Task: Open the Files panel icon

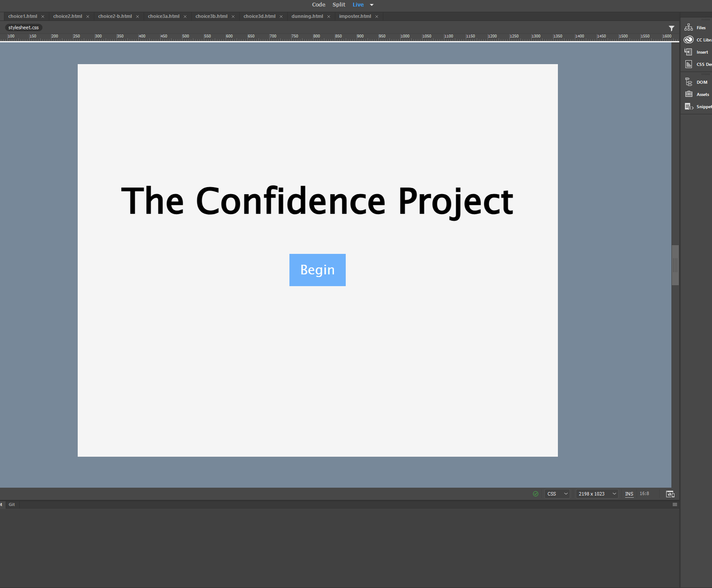Action: (x=688, y=27)
